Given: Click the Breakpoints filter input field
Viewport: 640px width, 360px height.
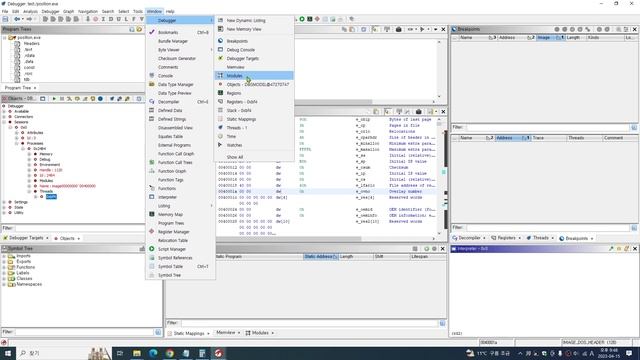Looking at the screenshot, I should 547,127.
